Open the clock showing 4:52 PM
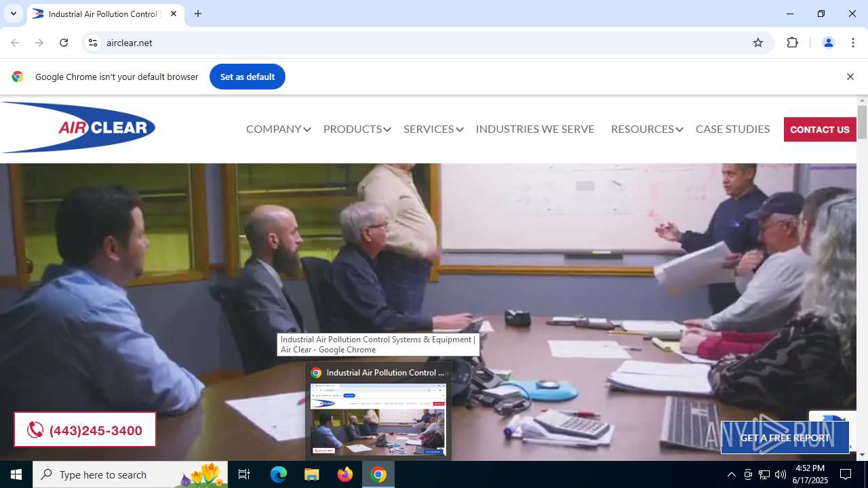This screenshot has height=488, width=868. coord(810,474)
